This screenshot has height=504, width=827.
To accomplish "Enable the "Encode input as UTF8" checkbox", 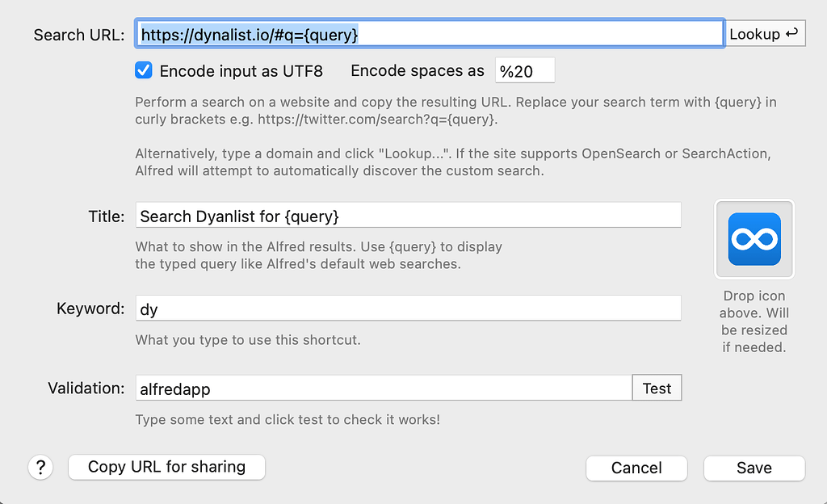I will click(143, 70).
